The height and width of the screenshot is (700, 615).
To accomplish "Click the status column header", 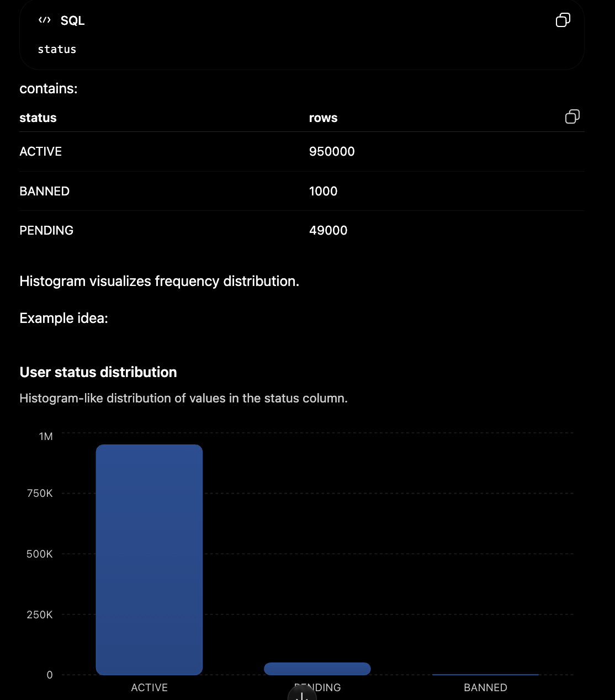I will [x=38, y=118].
